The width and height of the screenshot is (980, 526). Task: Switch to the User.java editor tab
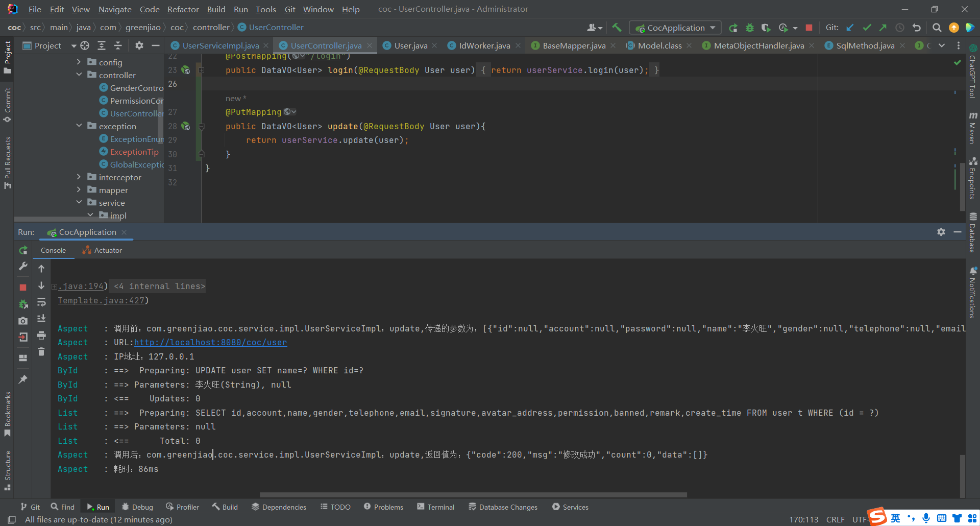(410, 45)
